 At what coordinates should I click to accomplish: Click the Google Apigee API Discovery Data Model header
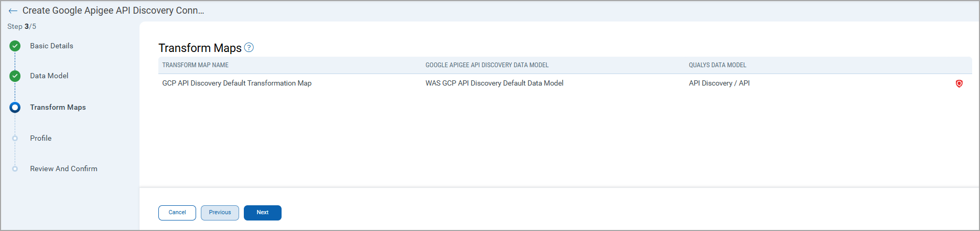487,65
